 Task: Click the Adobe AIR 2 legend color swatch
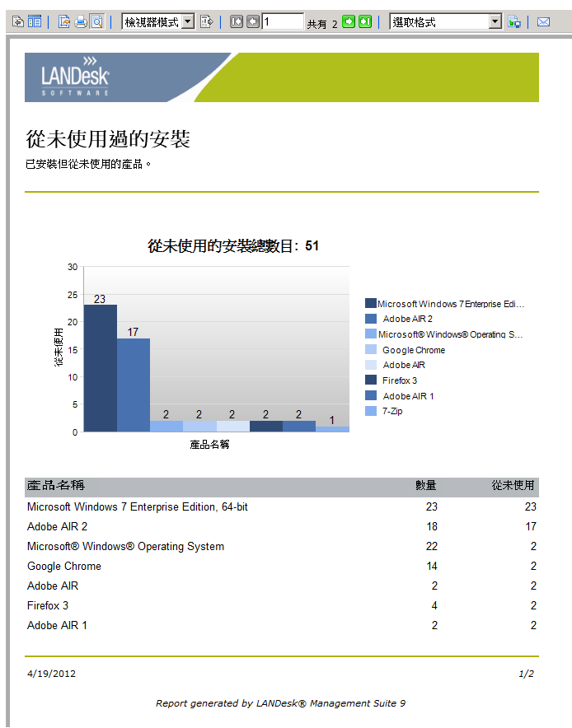tap(370, 319)
